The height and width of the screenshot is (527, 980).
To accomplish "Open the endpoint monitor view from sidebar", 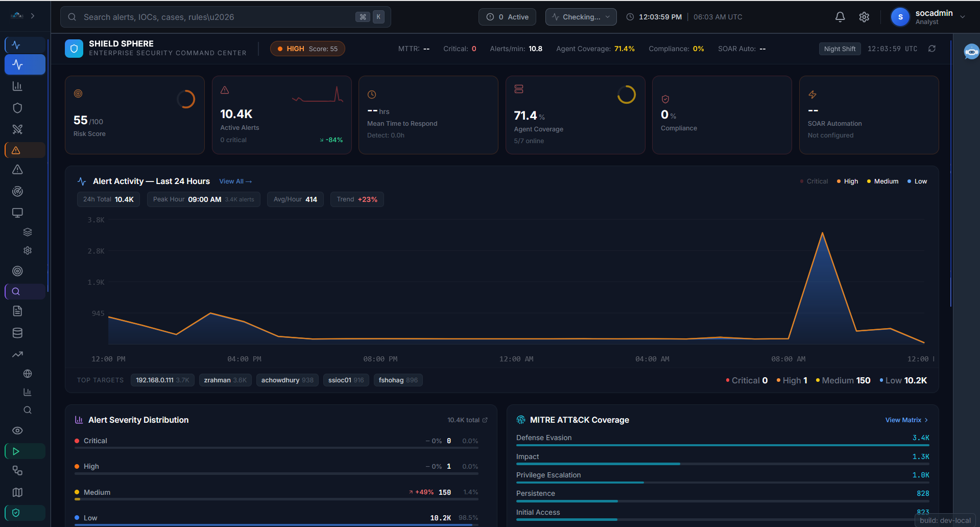I will [17, 213].
